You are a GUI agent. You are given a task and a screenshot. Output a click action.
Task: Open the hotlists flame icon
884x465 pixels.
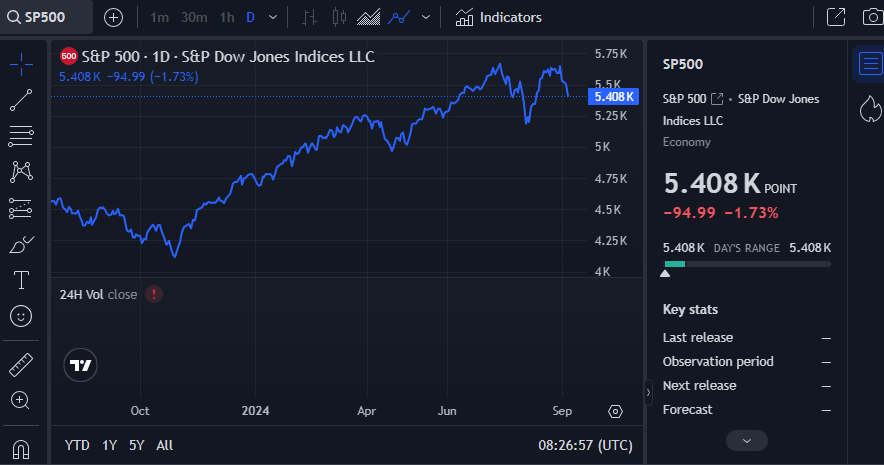pos(870,109)
